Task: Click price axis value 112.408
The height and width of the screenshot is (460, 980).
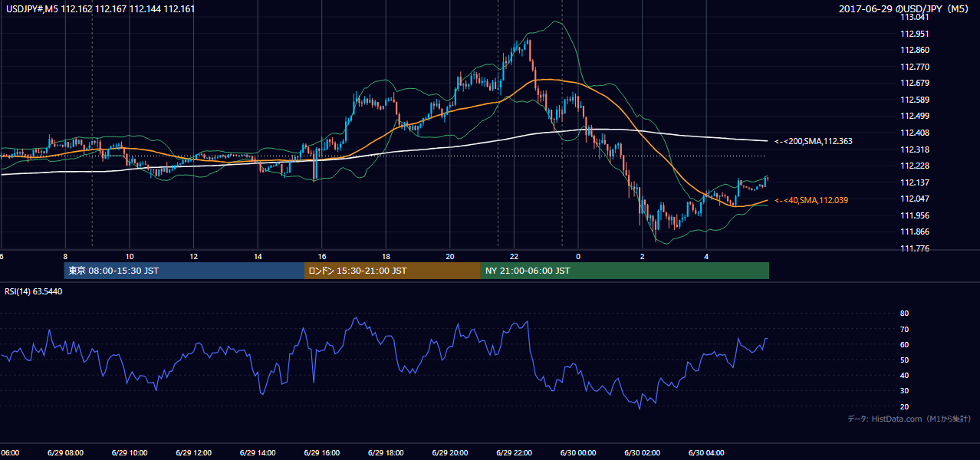Action: click(x=916, y=133)
